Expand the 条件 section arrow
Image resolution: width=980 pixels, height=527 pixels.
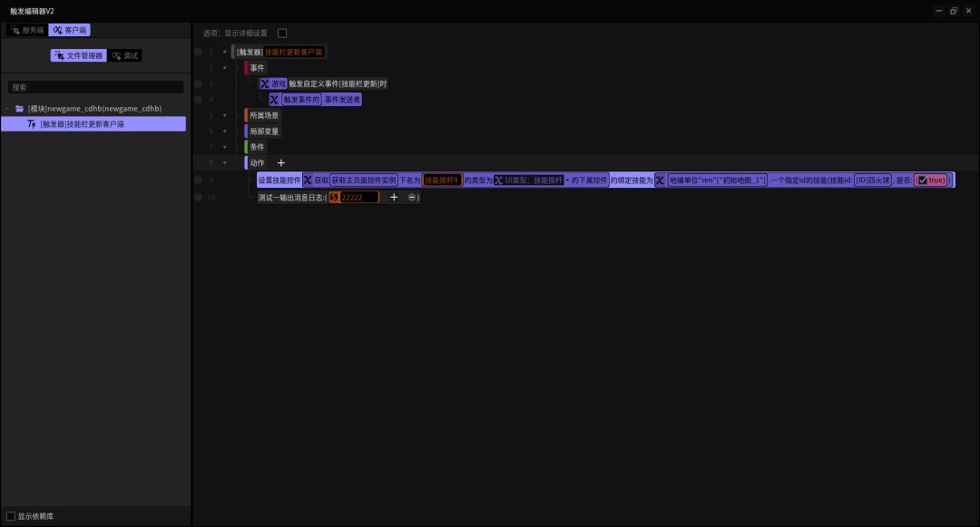click(225, 147)
